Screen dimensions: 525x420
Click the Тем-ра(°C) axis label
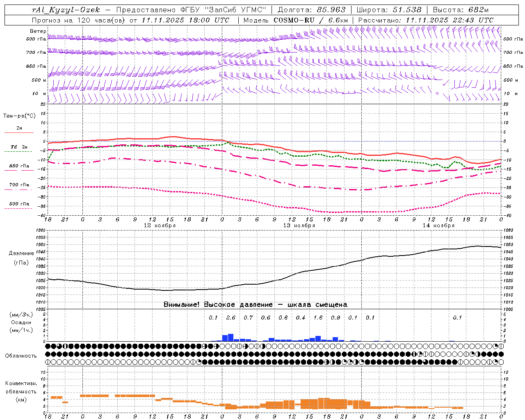click(19, 116)
